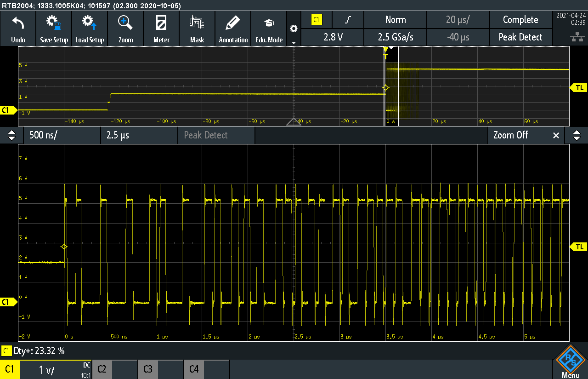
Task: Edit zoom position 2.5 µs field
Action: pyautogui.click(x=139, y=135)
